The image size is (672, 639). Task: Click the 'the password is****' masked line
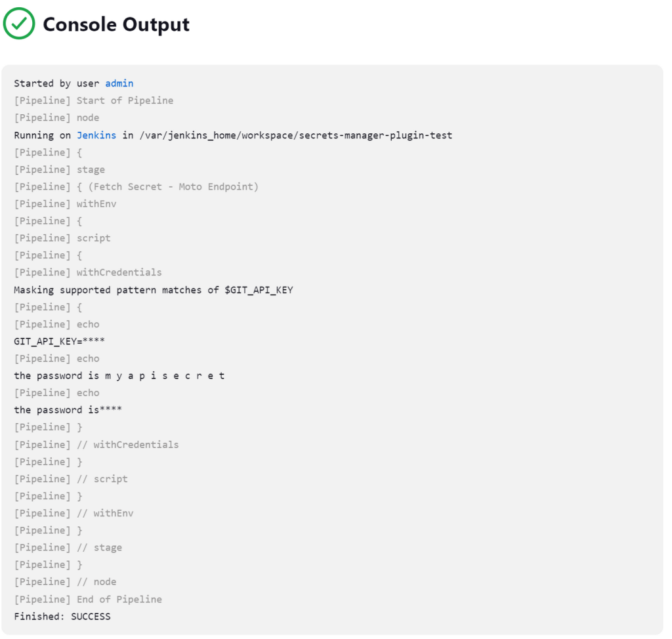click(68, 410)
